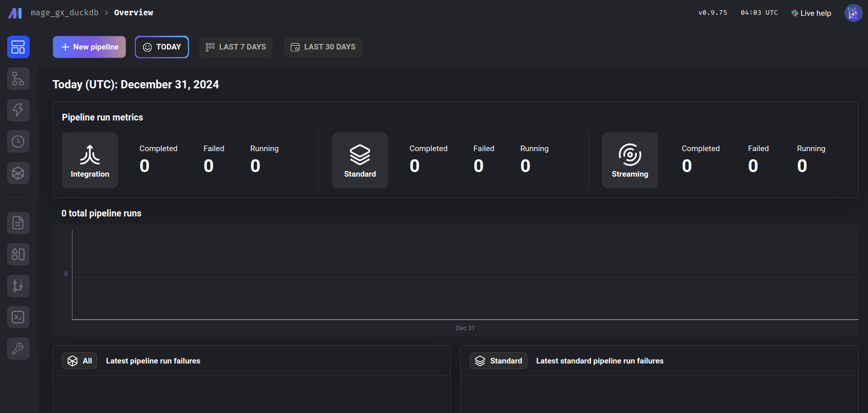The width and height of the screenshot is (868, 413).
Task: Click the Standard failures filter button
Action: [498, 361]
